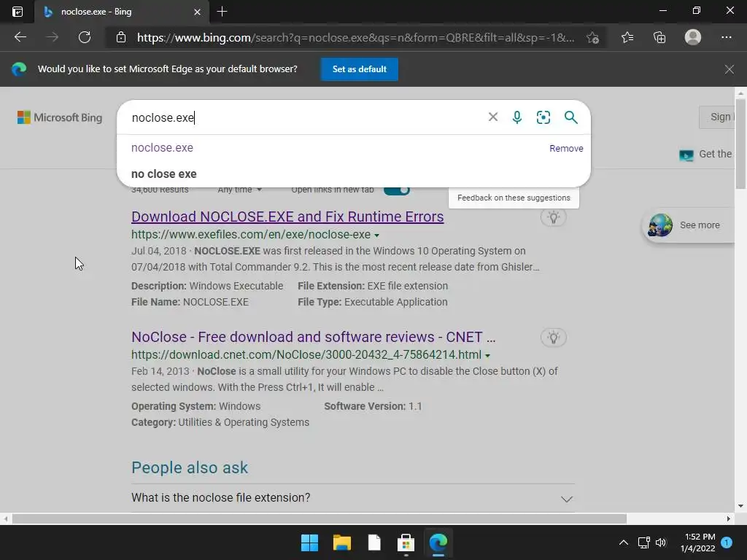Remove the noclose.exe history suggestion
Image resolution: width=747 pixels, height=560 pixels.
pyautogui.click(x=566, y=148)
